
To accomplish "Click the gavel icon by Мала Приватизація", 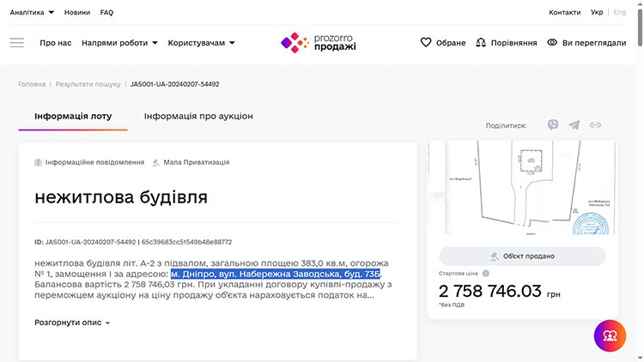I will [155, 162].
